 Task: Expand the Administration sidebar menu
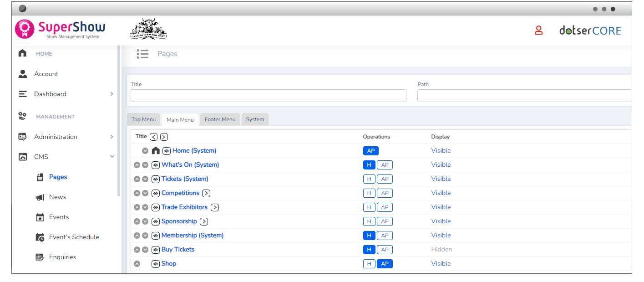click(x=112, y=137)
